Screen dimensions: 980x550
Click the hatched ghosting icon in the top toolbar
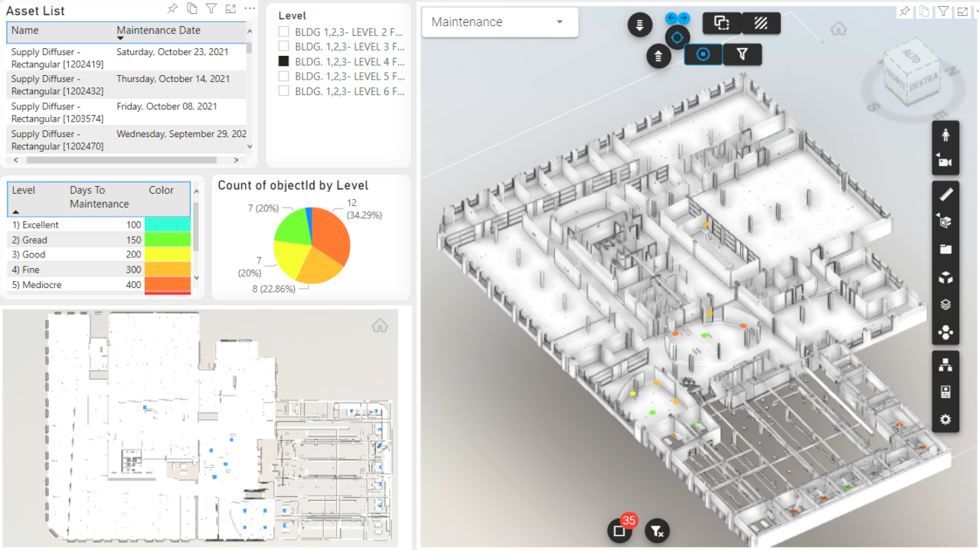coord(761,24)
